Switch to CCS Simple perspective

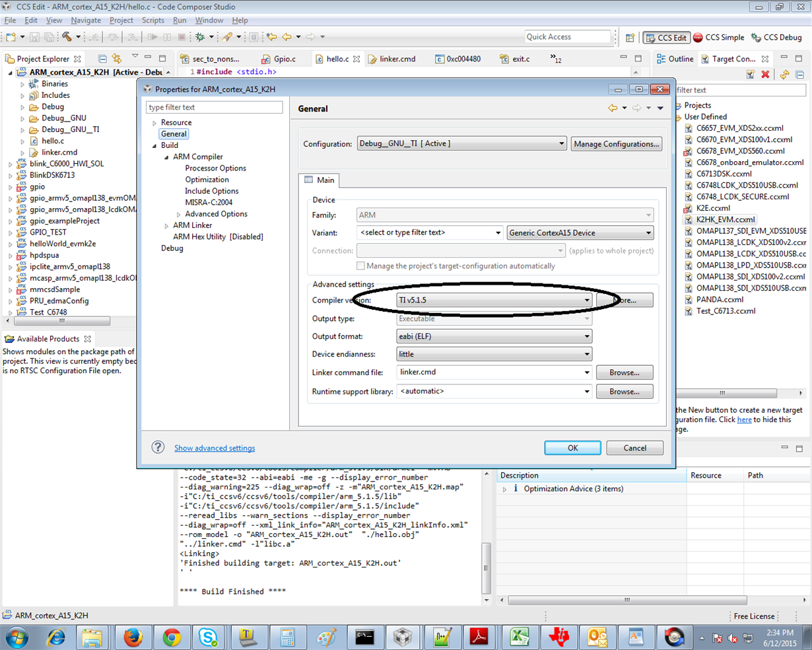point(718,38)
